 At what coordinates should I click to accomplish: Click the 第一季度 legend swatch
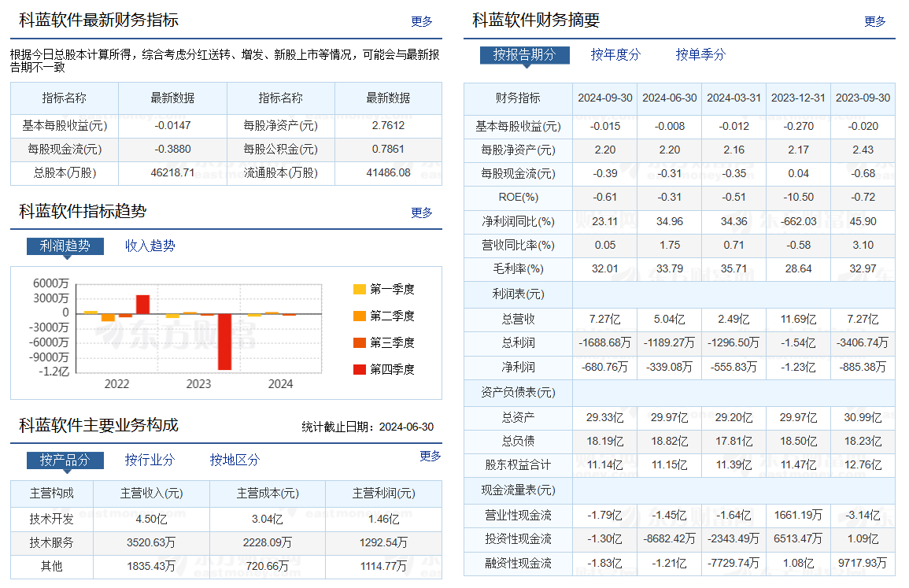(360, 290)
